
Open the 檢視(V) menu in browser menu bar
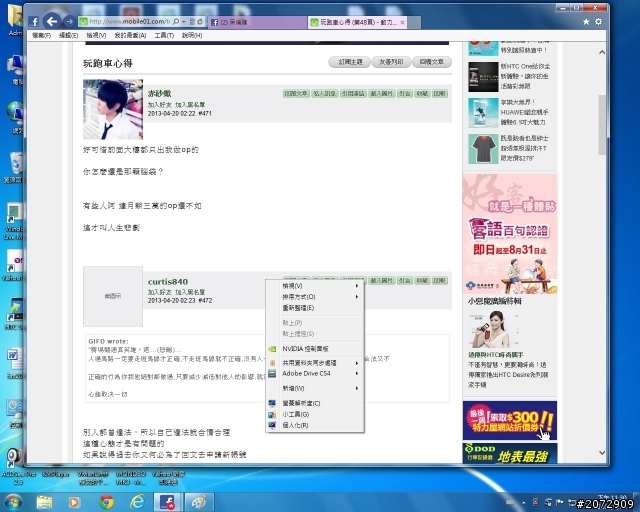(96, 36)
